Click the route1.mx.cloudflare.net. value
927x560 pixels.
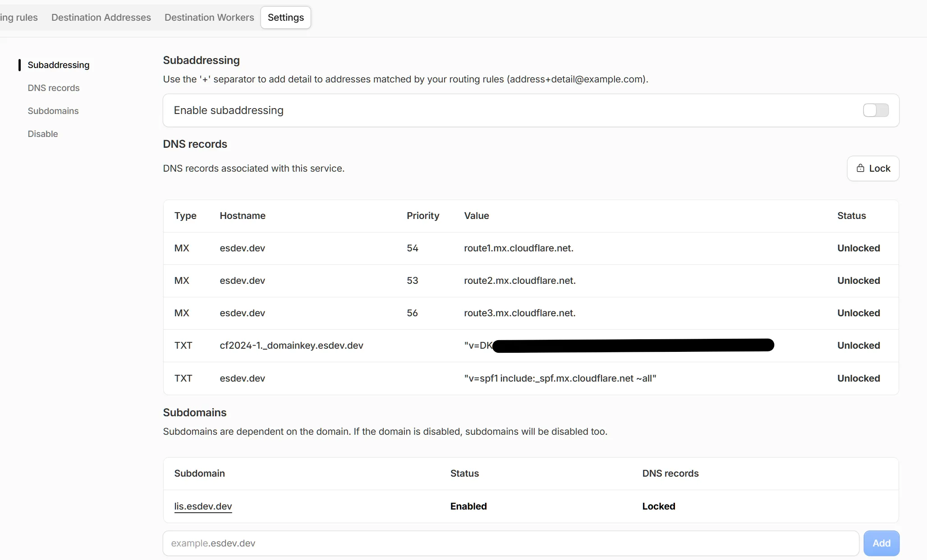pos(519,248)
